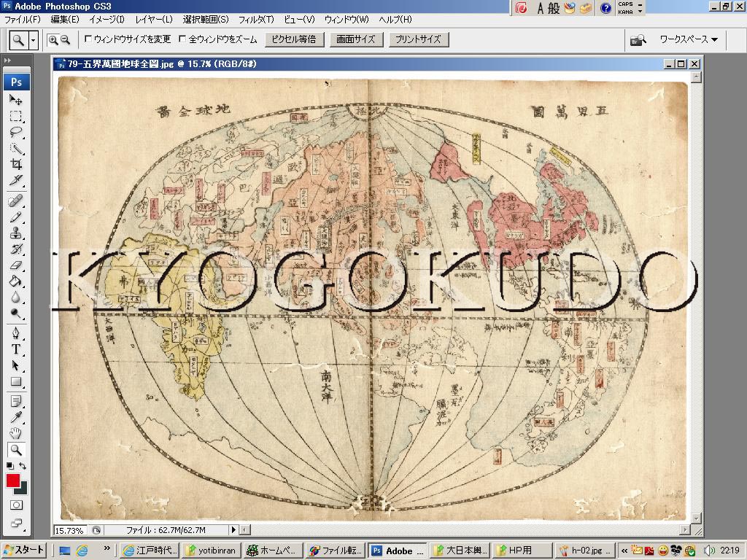Launch Internet Explorer from Quick Launch
The height and width of the screenshot is (560, 747).
pos(82,551)
